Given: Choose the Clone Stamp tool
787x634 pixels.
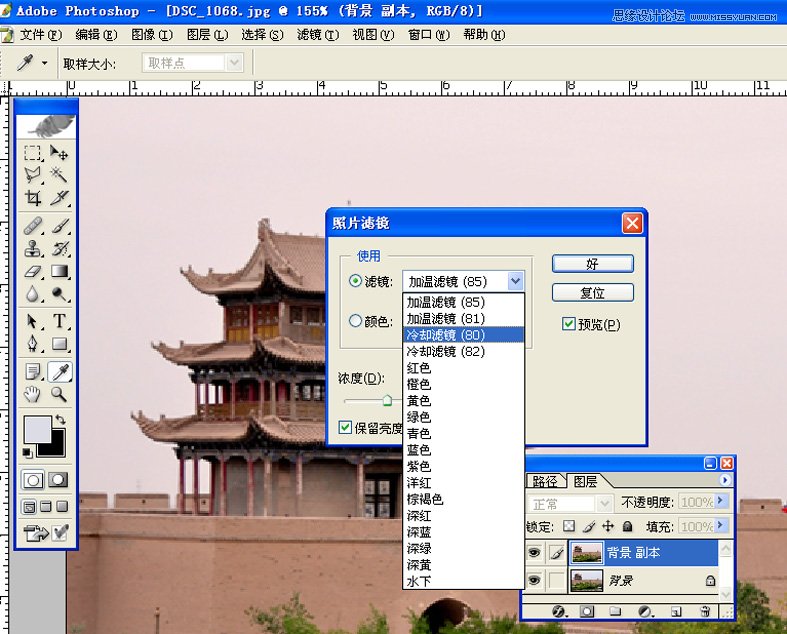Looking at the screenshot, I should coord(33,249).
